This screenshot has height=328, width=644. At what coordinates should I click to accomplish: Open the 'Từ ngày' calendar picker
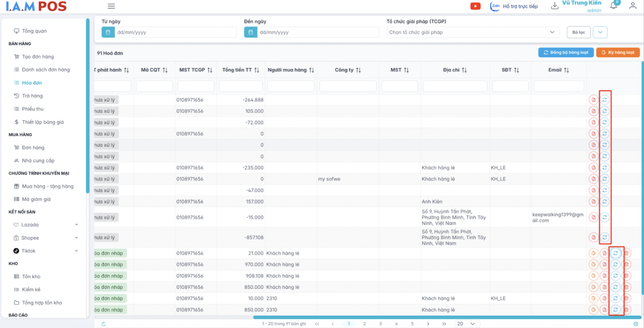[x=108, y=32]
